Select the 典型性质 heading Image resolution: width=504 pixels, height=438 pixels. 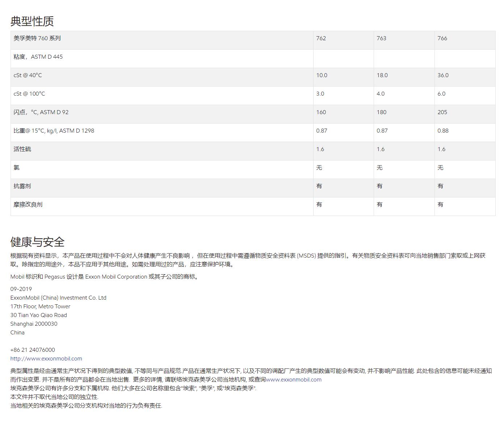click(x=32, y=21)
